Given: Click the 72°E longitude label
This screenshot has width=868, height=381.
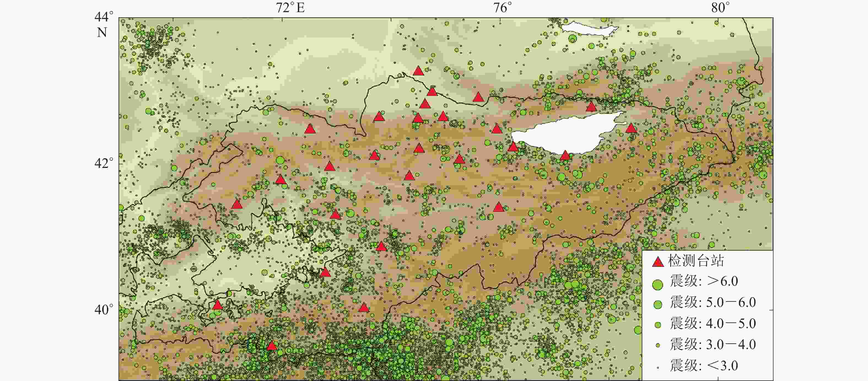Looking at the screenshot, I should pyautogui.click(x=290, y=7).
